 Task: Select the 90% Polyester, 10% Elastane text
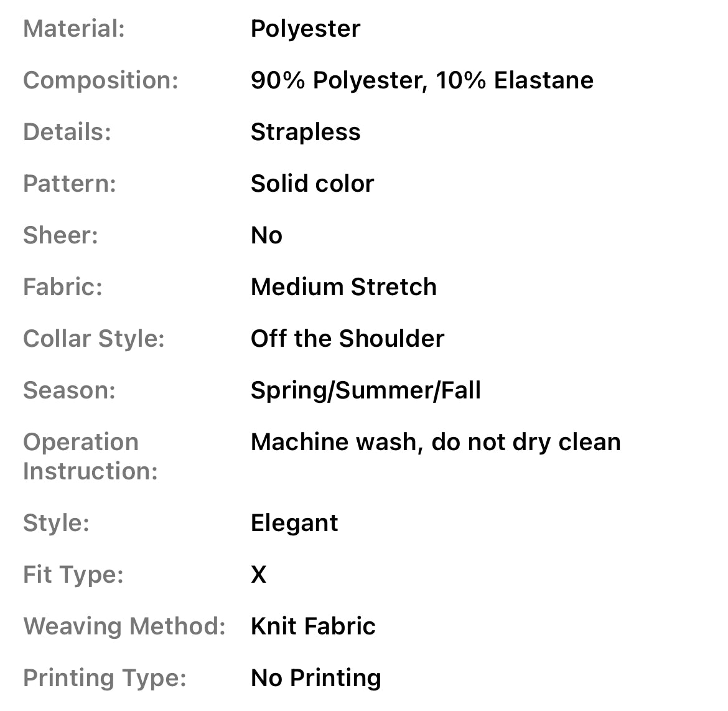pyautogui.click(x=422, y=80)
